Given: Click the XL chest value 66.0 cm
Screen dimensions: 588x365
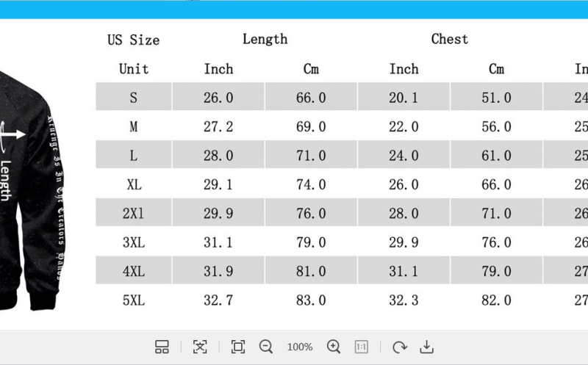Looking at the screenshot, I should point(496,184).
